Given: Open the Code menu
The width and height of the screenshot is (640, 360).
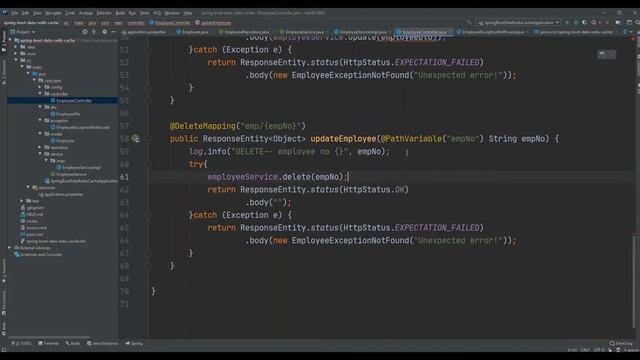Looking at the screenshot, I should point(70,13).
